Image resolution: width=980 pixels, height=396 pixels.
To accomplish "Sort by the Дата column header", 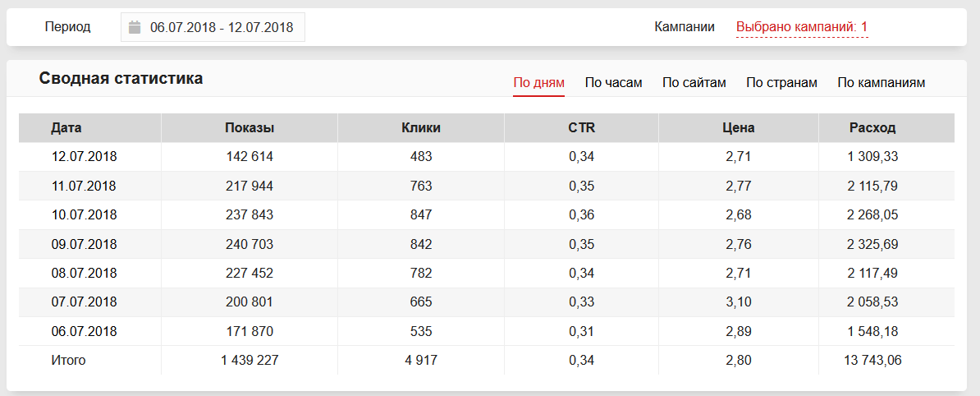I will (x=66, y=128).
